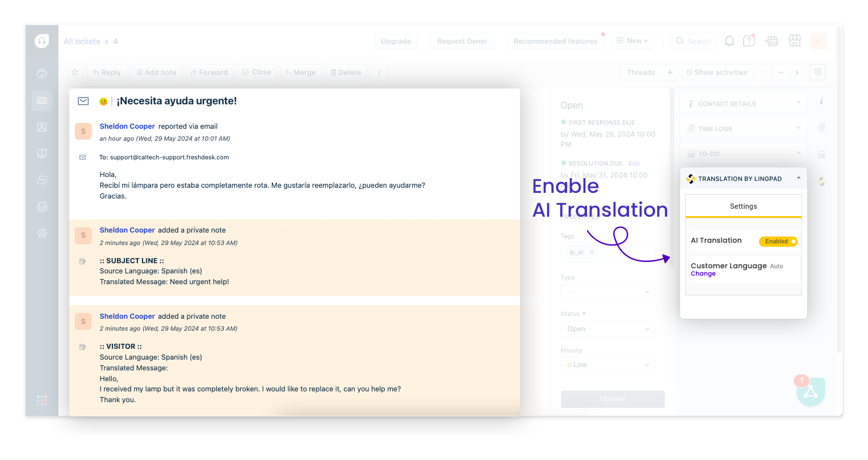
Task: Open the Freddy chat widget bubble
Action: [811, 391]
